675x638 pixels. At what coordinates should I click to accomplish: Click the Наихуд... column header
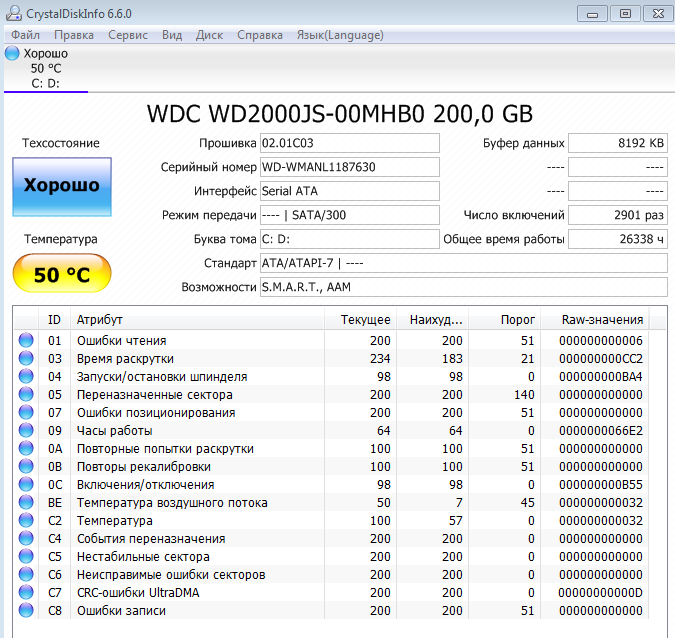[x=432, y=320]
